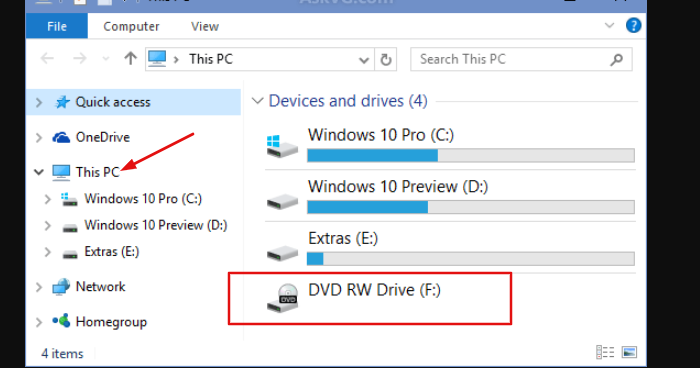Go up one level with up arrow
This screenshot has height=368, width=700.
click(x=130, y=59)
